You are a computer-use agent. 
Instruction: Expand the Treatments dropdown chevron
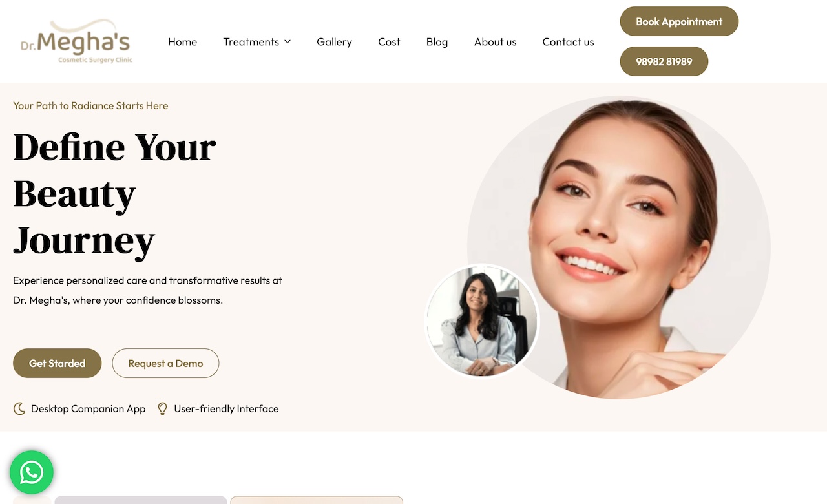pyautogui.click(x=288, y=42)
